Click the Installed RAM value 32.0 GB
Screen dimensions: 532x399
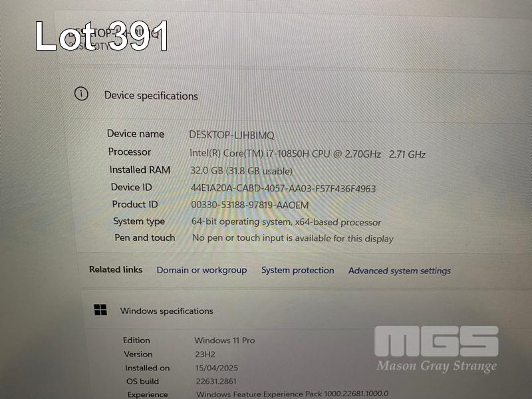[x=241, y=171]
